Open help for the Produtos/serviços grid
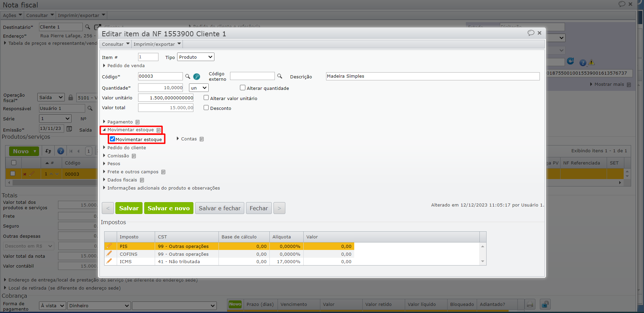 click(x=61, y=151)
